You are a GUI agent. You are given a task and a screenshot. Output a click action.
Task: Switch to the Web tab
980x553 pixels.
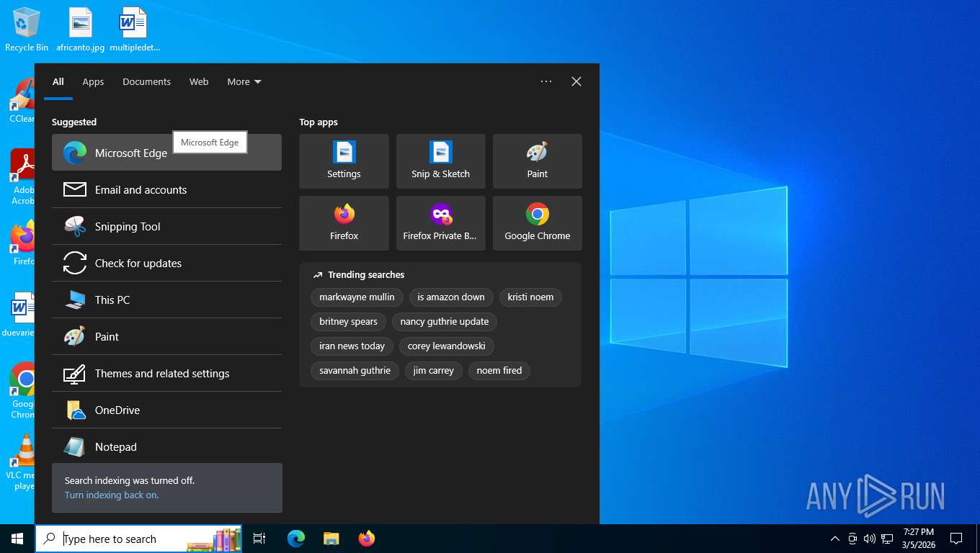pyautogui.click(x=199, y=81)
